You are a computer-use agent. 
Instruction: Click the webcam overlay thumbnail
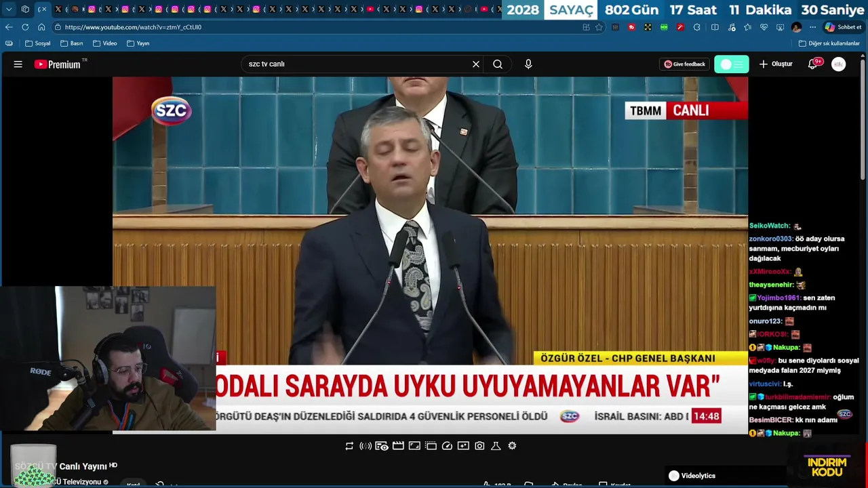click(x=108, y=359)
